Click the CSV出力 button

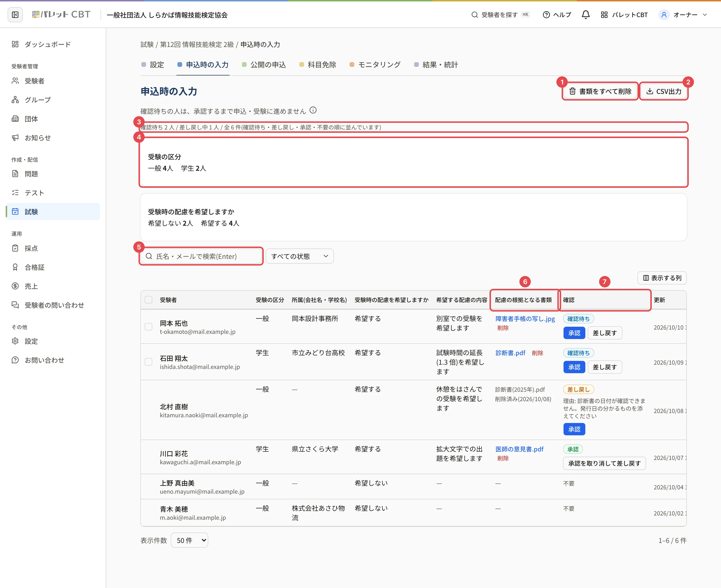664,91
